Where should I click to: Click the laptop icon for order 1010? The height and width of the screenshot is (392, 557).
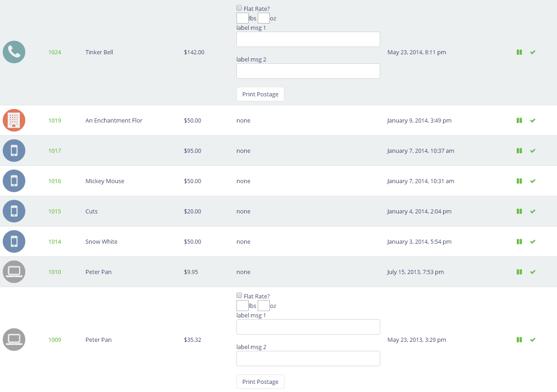pyautogui.click(x=14, y=272)
